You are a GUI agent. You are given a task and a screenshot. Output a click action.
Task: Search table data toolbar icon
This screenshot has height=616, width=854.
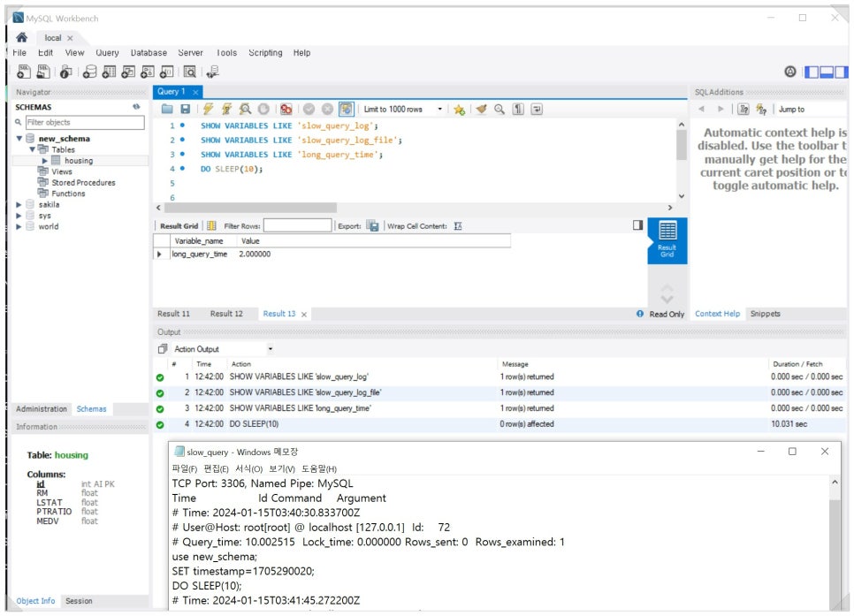pyautogui.click(x=189, y=72)
